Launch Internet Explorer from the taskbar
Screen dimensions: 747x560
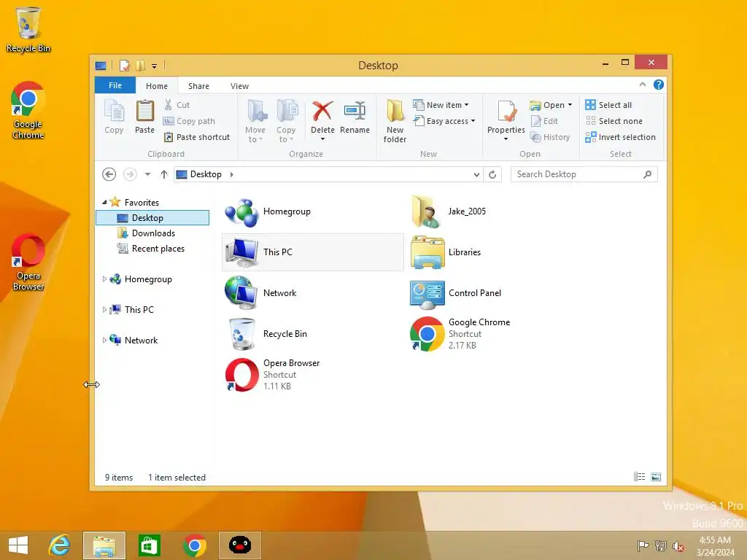60,545
